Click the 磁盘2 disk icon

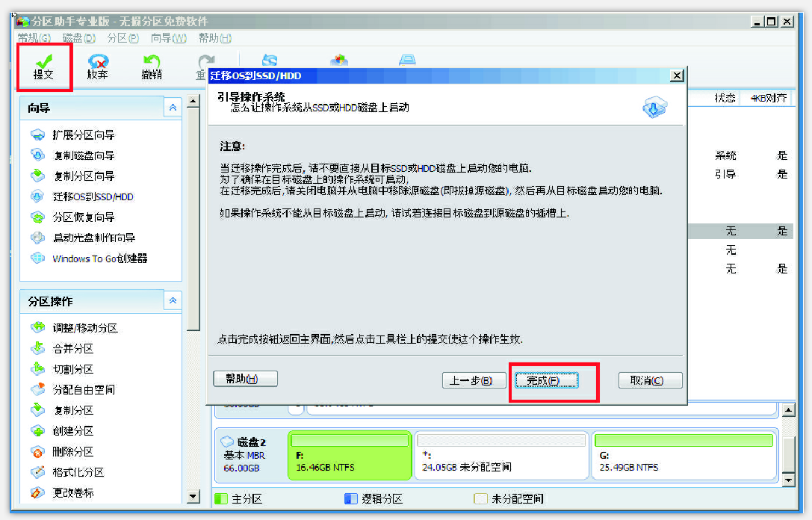(x=227, y=442)
